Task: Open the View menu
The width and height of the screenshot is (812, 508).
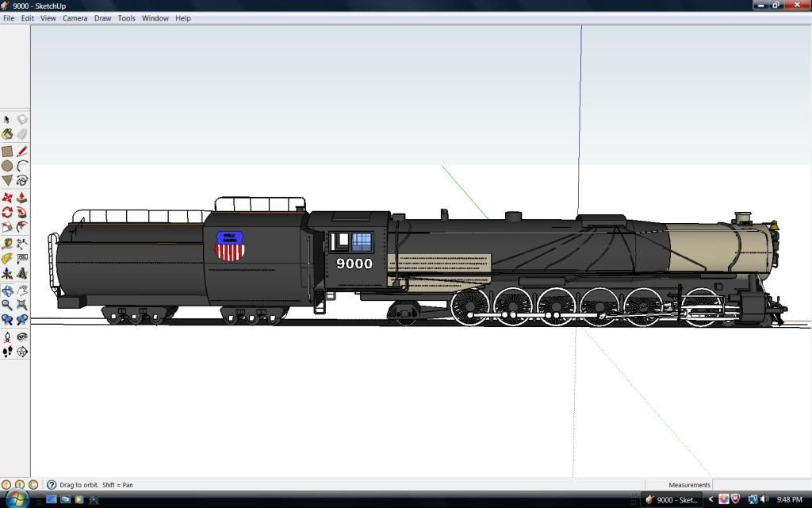Action: [48, 18]
